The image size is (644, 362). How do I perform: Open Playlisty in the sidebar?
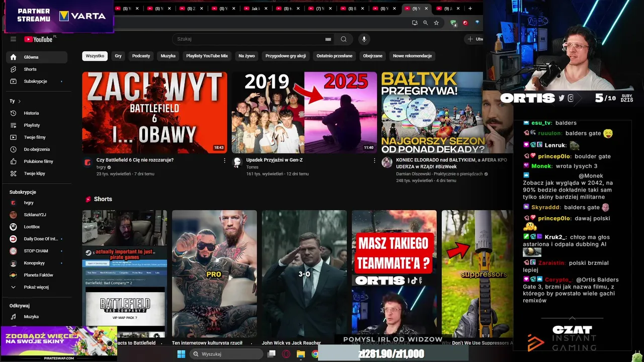click(x=37, y=125)
